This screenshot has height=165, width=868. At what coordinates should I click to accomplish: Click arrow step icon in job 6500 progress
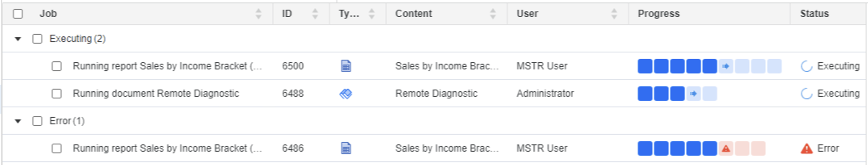(x=726, y=66)
